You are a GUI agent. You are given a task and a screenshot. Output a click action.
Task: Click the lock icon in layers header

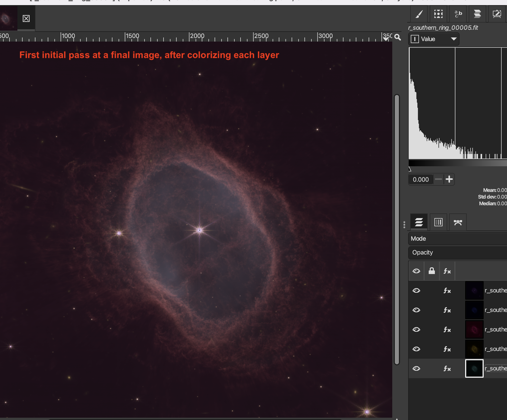[x=432, y=271]
